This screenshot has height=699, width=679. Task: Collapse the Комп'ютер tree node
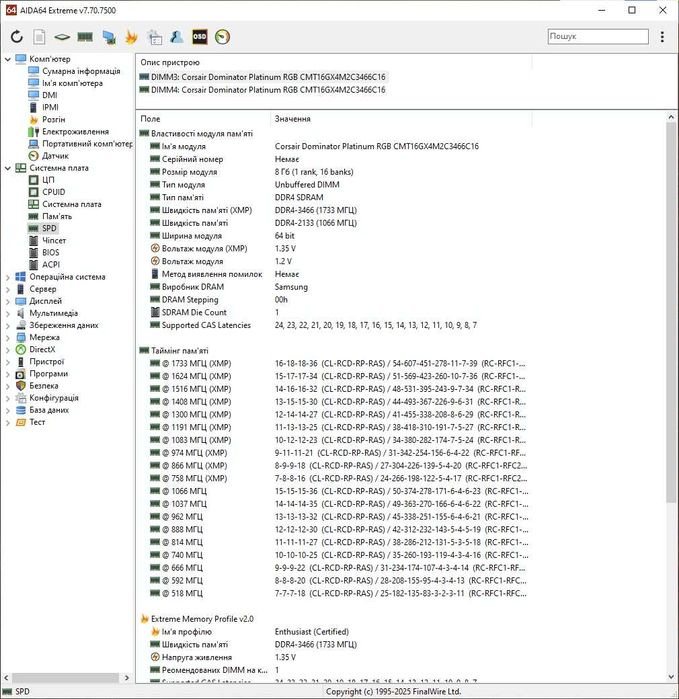point(8,59)
